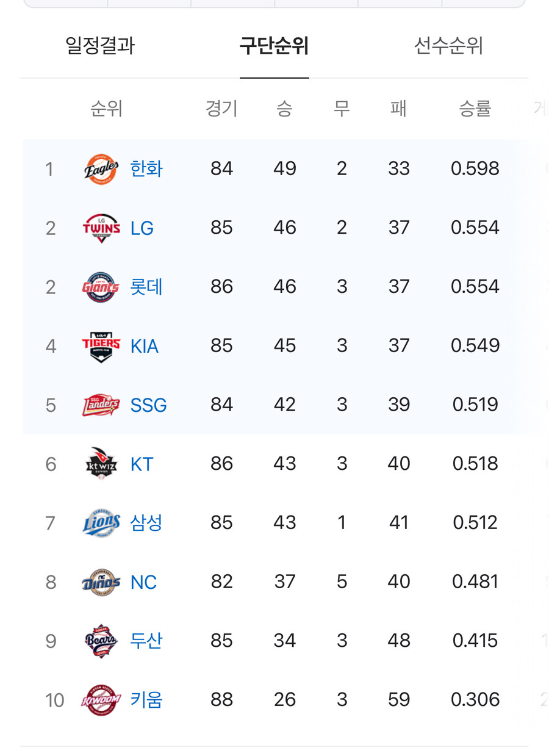549x756 pixels.
Task: Click the Hanwha Eagles team logo
Action: pyautogui.click(x=101, y=169)
